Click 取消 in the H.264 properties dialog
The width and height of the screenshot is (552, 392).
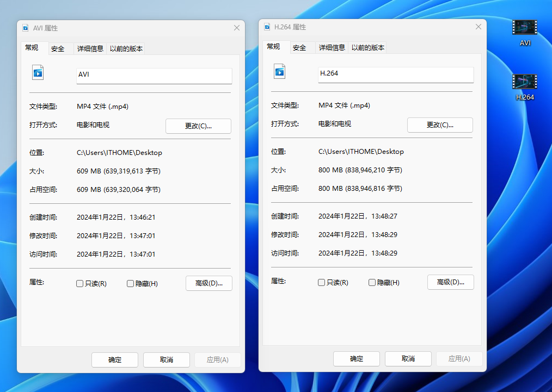pyautogui.click(x=408, y=359)
